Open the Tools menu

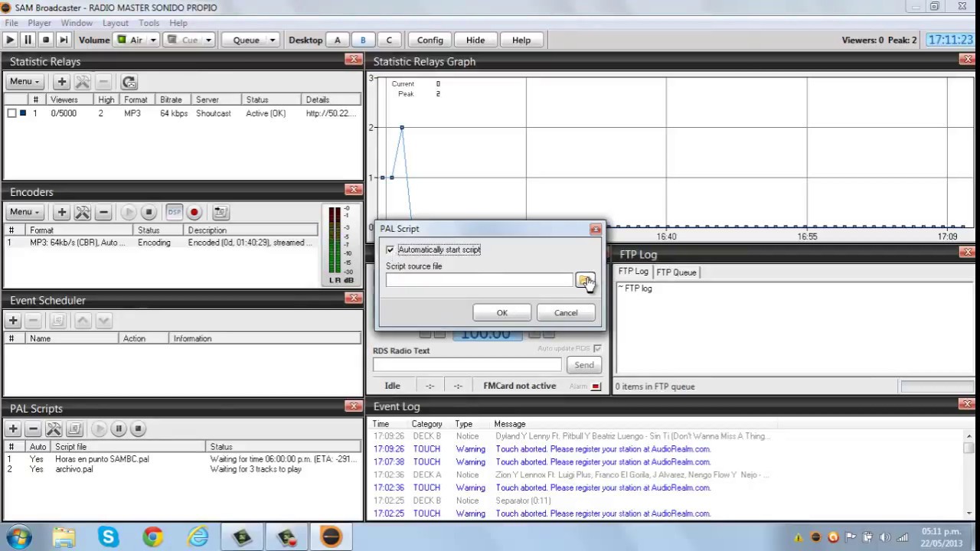tap(149, 23)
